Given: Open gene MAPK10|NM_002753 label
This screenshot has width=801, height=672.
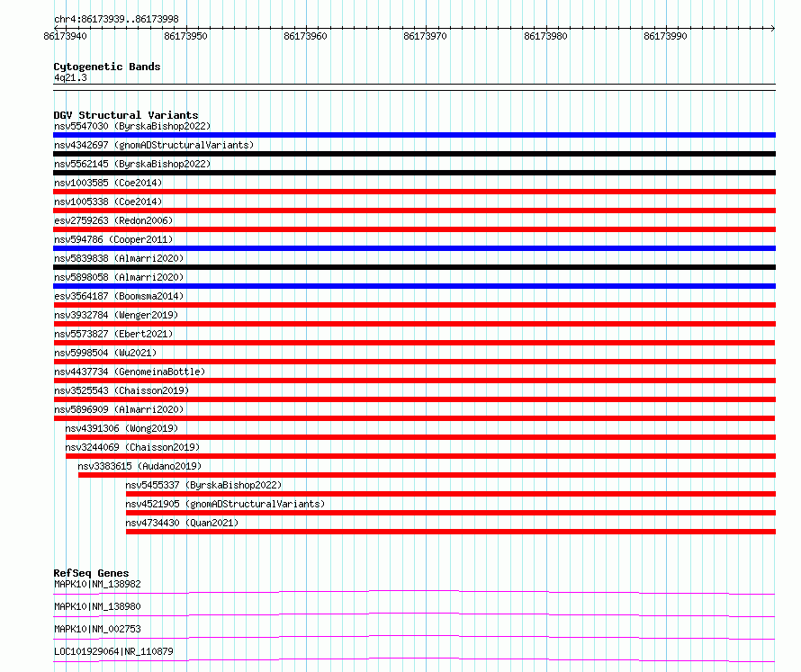Looking at the screenshot, I should pyautogui.click(x=97, y=629).
